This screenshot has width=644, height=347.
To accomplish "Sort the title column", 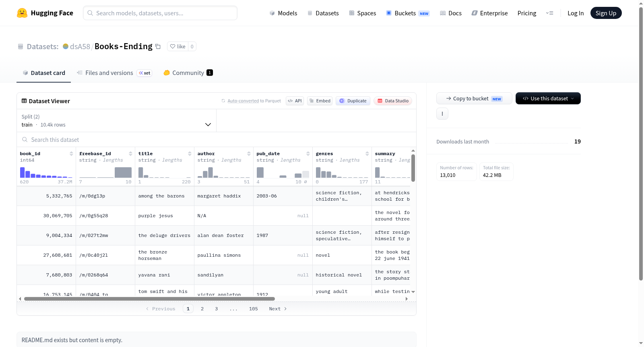I will (x=190, y=154).
